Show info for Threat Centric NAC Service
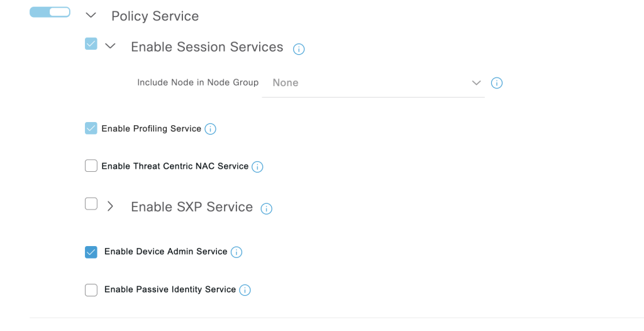 [257, 167]
